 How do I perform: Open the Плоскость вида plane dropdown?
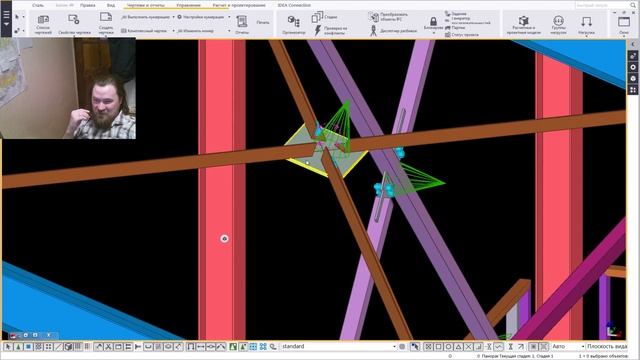pos(607,347)
